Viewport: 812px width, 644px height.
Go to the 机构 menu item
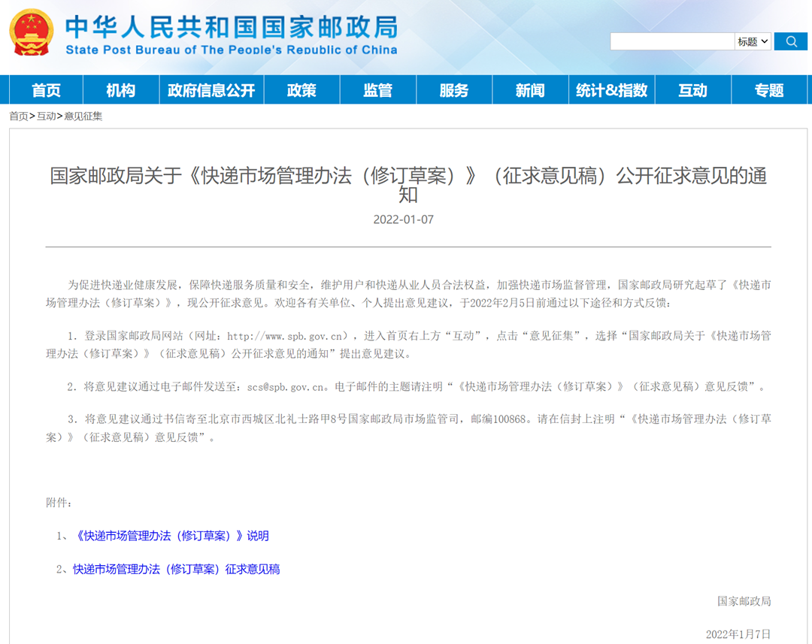point(120,90)
